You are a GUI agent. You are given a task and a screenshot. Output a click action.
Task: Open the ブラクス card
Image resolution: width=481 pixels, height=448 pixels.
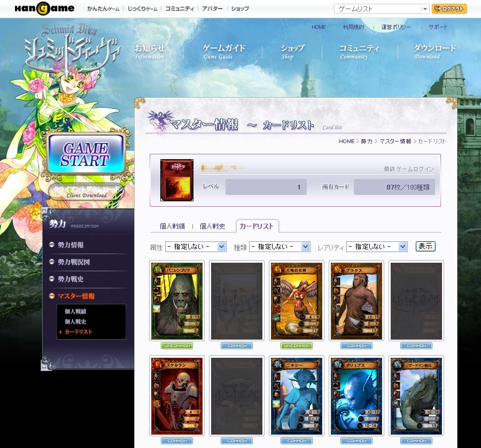point(356,301)
